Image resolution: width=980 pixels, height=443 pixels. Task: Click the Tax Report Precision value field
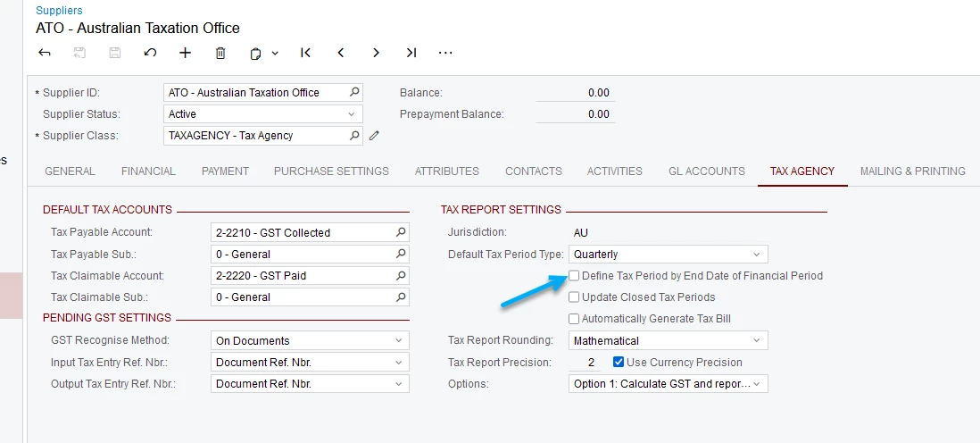click(585, 363)
